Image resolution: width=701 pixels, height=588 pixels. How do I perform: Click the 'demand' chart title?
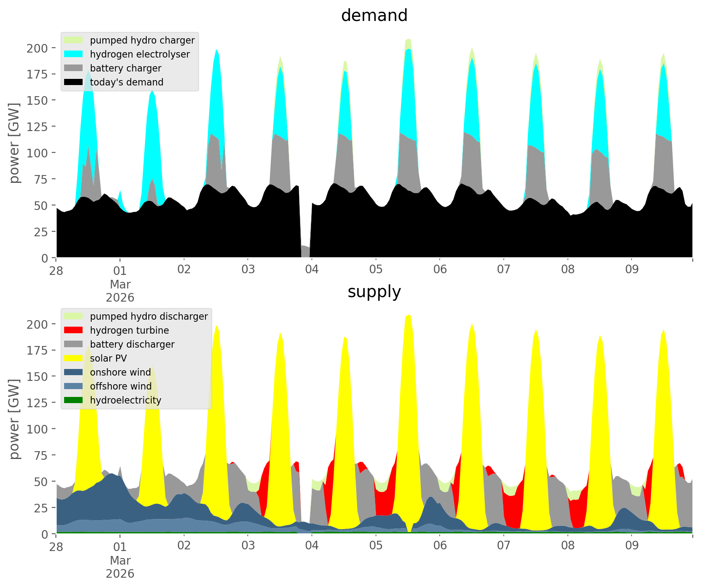tap(374, 16)
